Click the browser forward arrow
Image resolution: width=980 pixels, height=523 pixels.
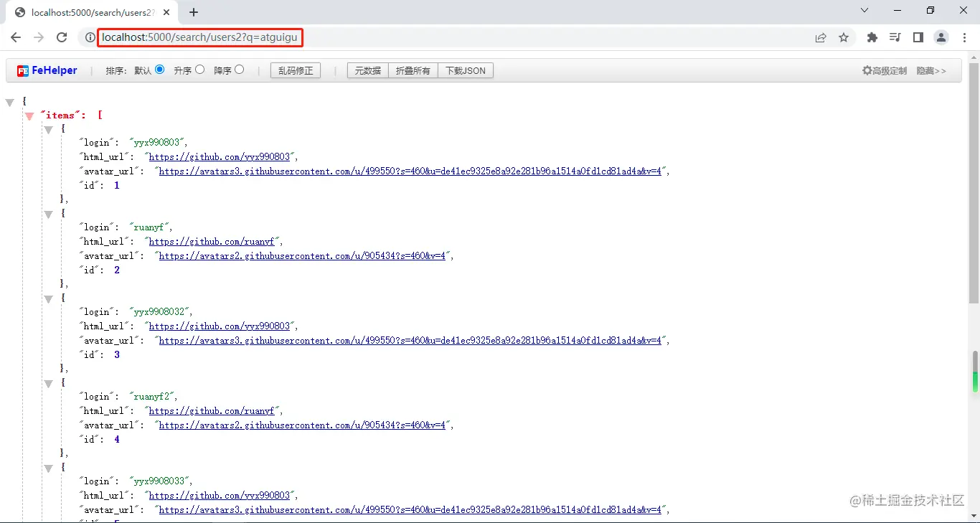click(x=39, y=37)
